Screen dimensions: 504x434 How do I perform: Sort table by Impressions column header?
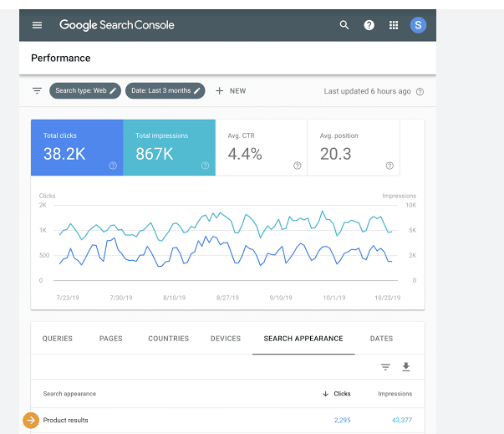(x=395, y=394)
